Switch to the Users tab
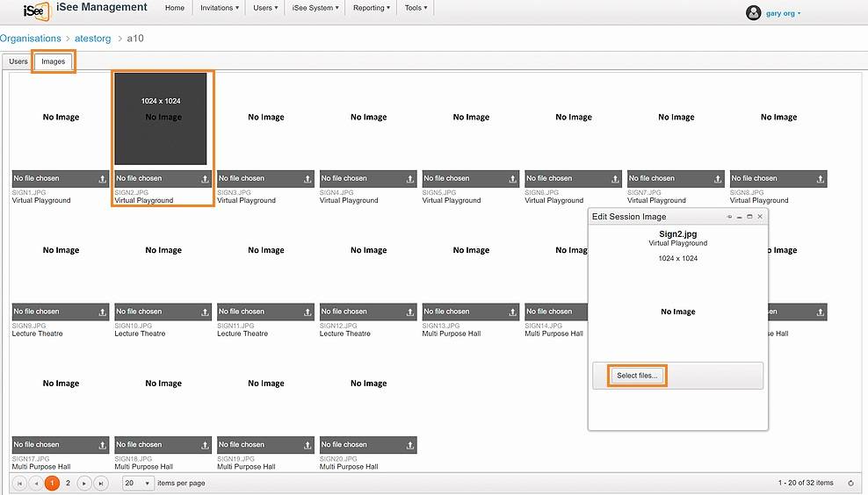The image size is (868, 495). click(18, 61)
